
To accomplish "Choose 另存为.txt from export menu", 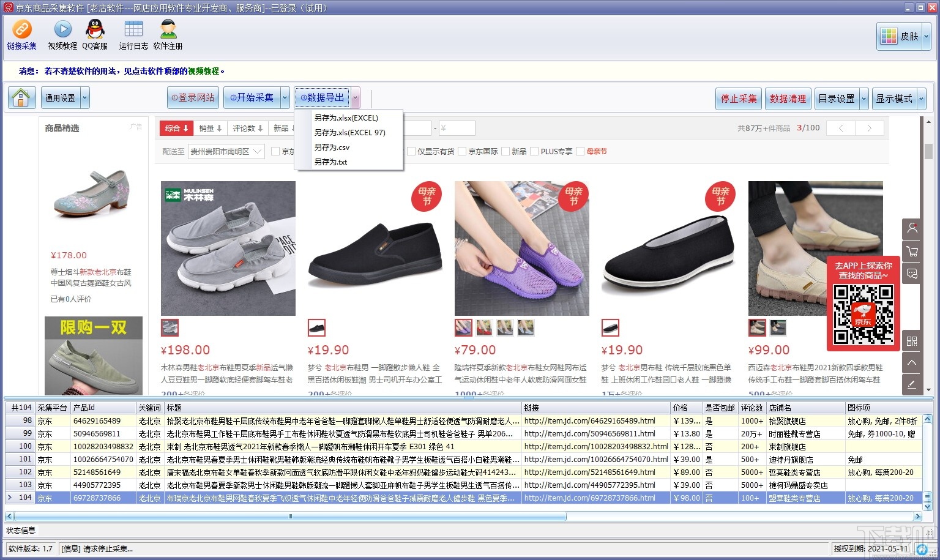I will click(x=349, y=162).
